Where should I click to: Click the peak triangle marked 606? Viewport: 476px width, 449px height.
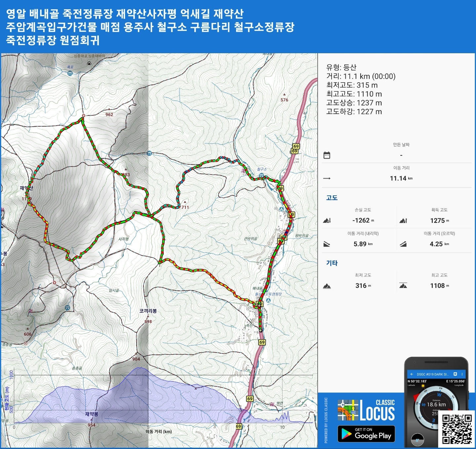27,329
